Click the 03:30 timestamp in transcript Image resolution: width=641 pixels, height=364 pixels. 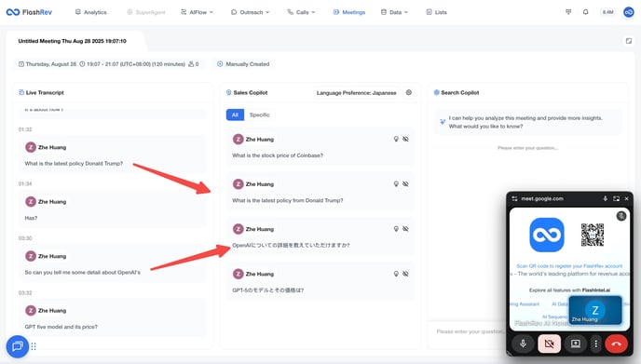pos(25,238)
